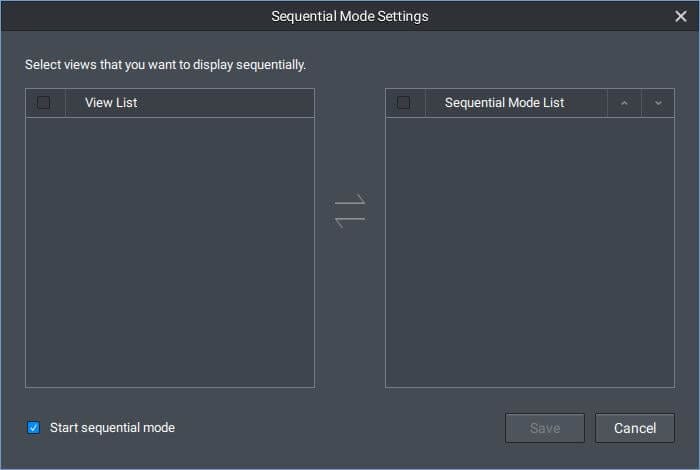This screenshot has height=470, width=700.
Task: Click inside the empty Sequential Mode List area
Action: pos(530,250)
